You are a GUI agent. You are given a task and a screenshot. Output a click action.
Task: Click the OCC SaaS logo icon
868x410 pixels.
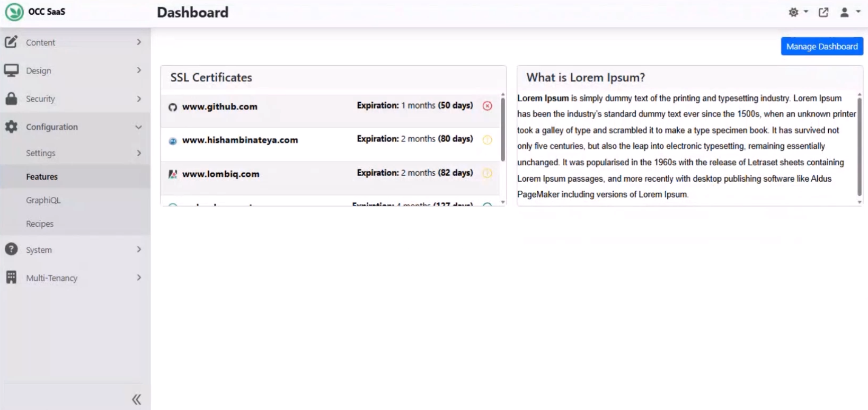(x=14, y=12)
